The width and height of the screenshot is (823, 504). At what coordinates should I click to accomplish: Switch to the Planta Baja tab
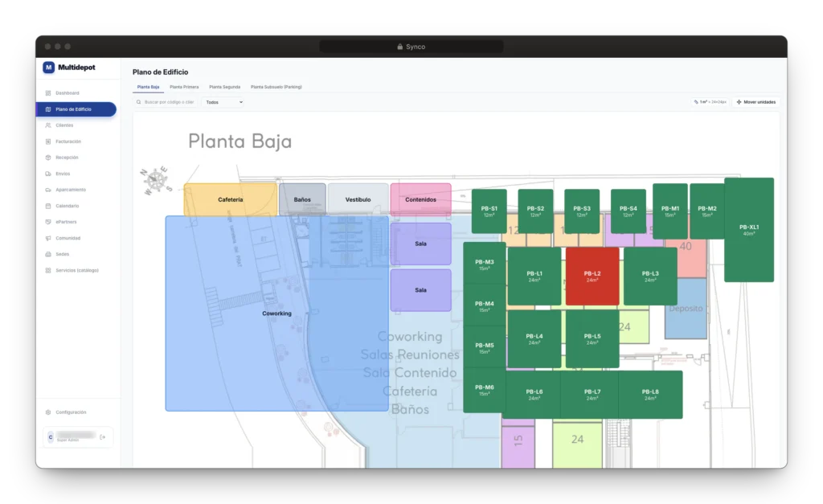pyautogui.click(x=148, y=87)
